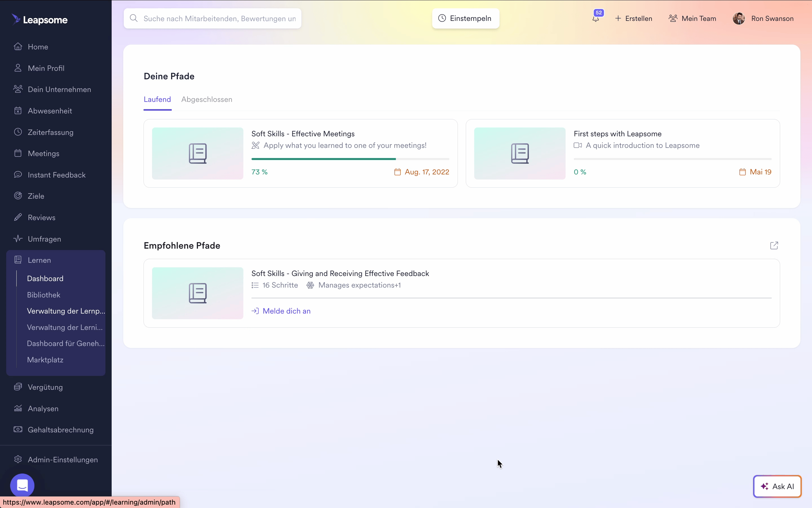Click the Manages expectations+1 skill tag
Image resolution: width=812 pixels, height=508 pixels.
coord(354,285)
